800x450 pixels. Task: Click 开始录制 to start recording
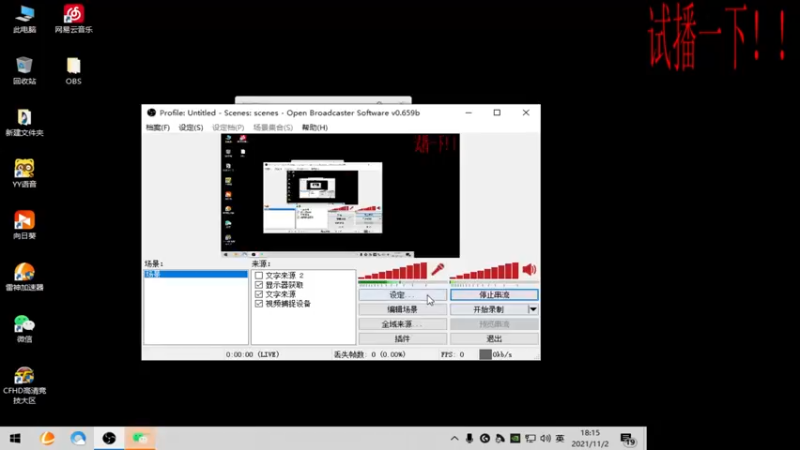pos(489,309)
